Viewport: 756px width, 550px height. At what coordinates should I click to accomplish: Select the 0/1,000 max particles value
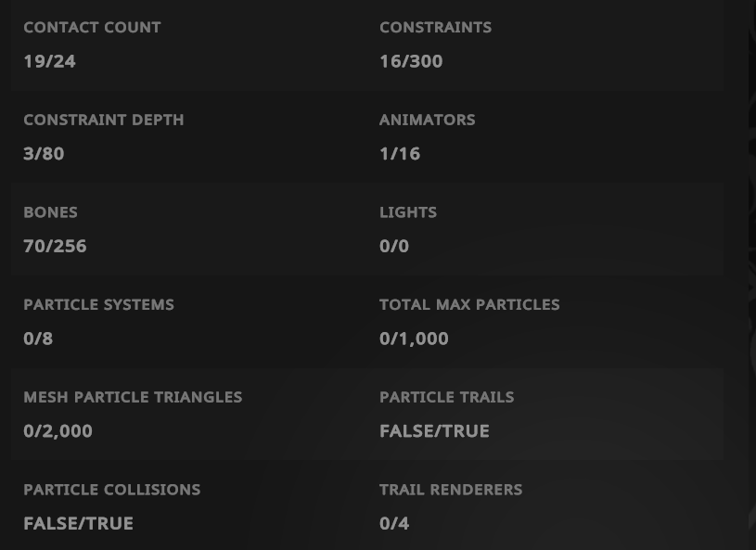414,339
